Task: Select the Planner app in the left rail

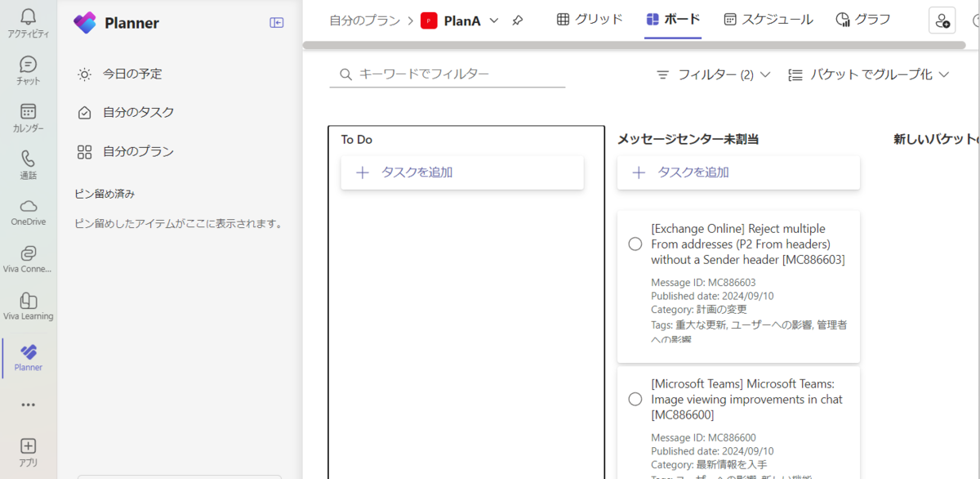Action: point(29,358)
